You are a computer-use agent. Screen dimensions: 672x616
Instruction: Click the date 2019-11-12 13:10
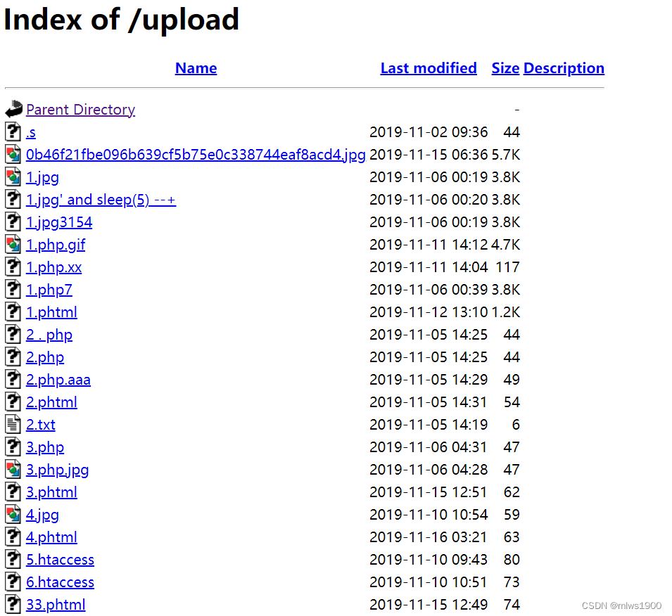[429, 312]
